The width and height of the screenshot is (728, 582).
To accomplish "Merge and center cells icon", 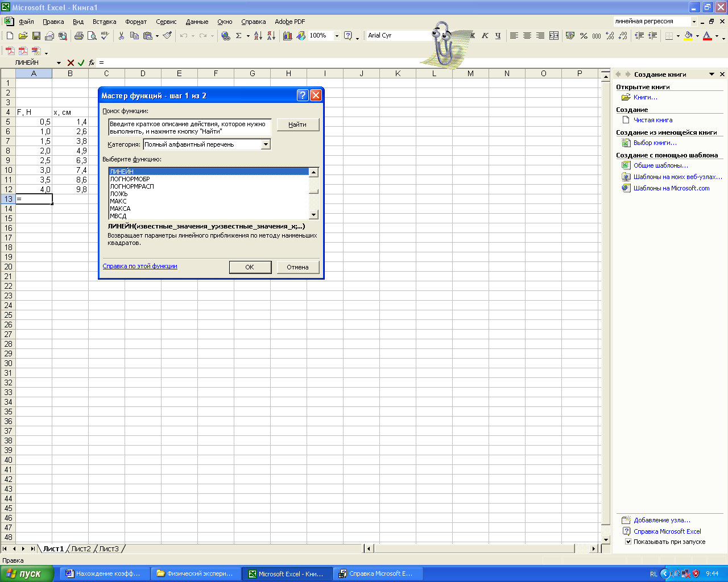I will coord(554,36).
